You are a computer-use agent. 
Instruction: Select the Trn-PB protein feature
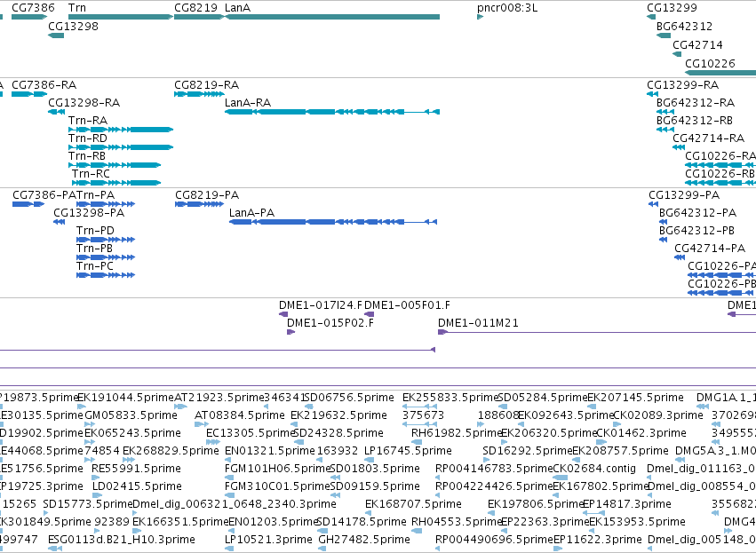click(106, 257)
